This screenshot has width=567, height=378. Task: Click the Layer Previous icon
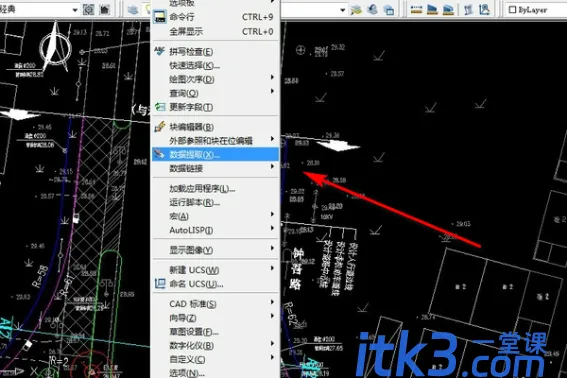(x=372, y=10)
